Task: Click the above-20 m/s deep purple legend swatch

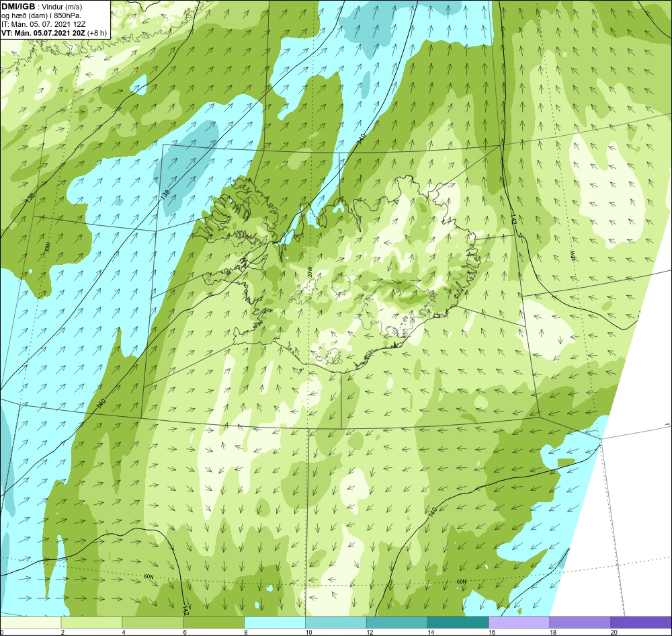Action: (641, 622)
